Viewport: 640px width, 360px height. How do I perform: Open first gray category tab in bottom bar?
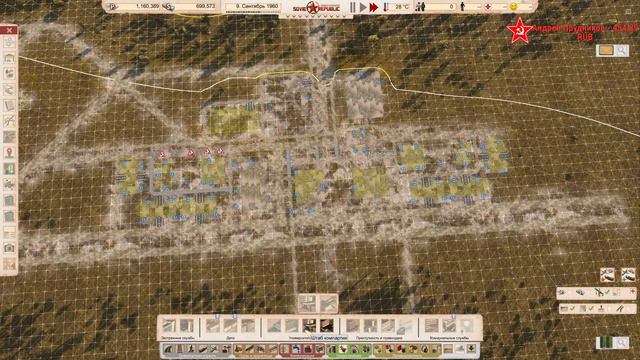click(168, 349)
